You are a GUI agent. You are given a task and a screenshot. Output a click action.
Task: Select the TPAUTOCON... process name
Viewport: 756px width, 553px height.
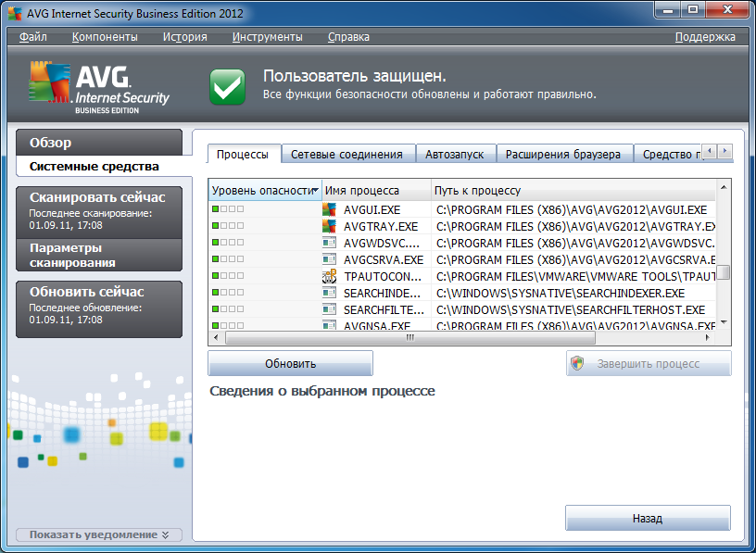tap(383, 277)
